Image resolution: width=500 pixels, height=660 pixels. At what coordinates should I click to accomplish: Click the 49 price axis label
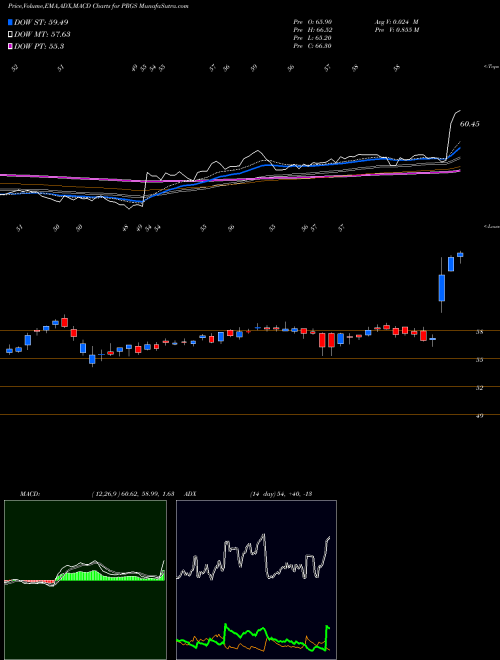coord(479,416)
